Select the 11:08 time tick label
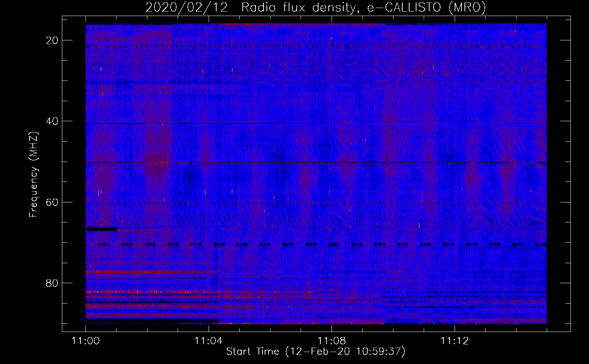 [x=332, y=341]
